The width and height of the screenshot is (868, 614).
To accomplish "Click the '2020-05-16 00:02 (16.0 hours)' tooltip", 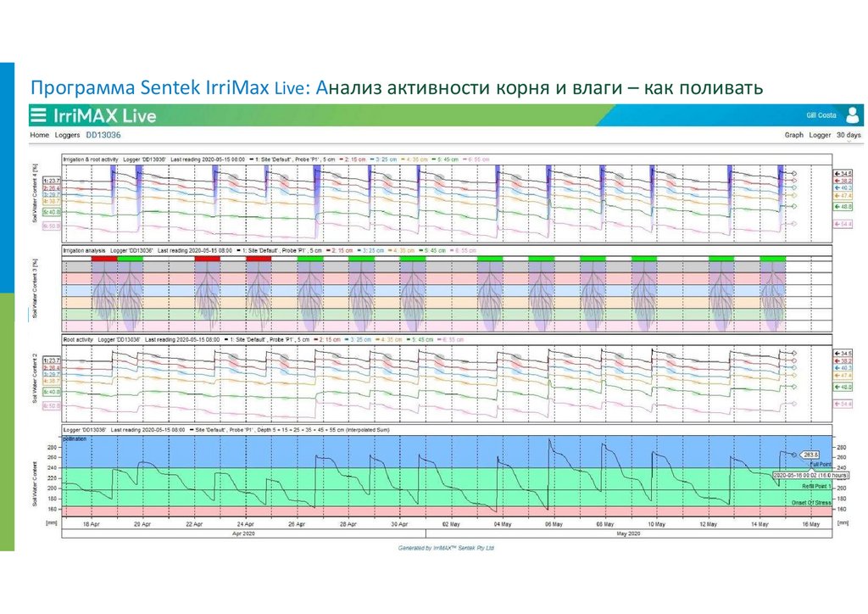I will [810, 475].
